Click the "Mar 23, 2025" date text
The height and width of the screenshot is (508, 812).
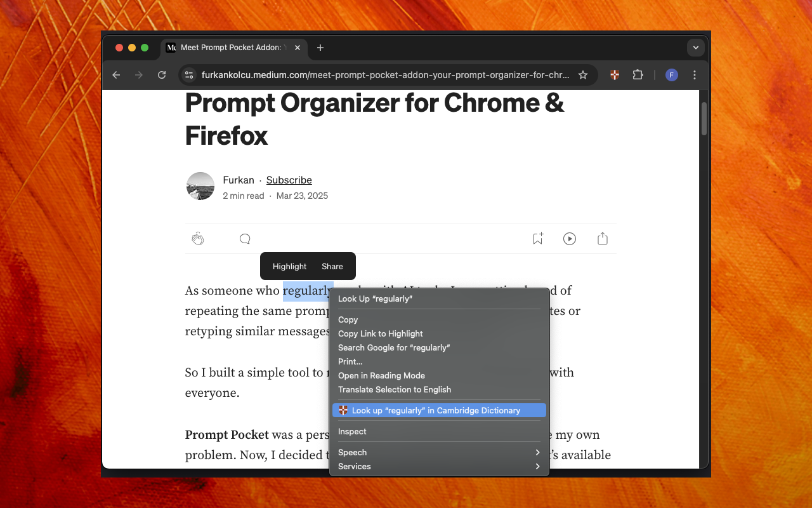(x=303, y=196)
